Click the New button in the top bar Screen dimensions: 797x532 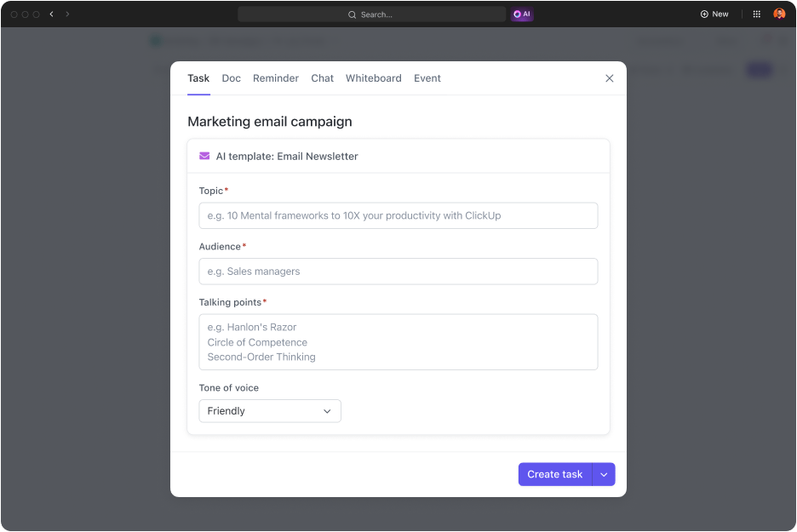coord(714,14)
